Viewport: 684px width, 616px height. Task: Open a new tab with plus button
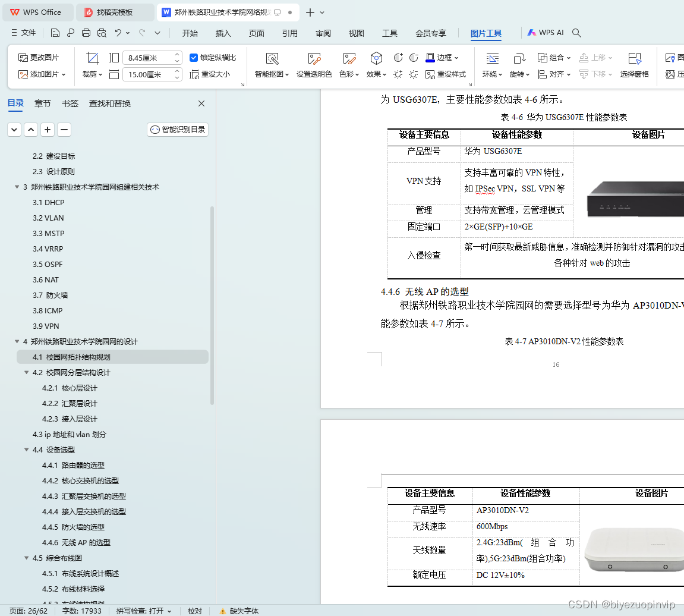(x=310, y=12)
